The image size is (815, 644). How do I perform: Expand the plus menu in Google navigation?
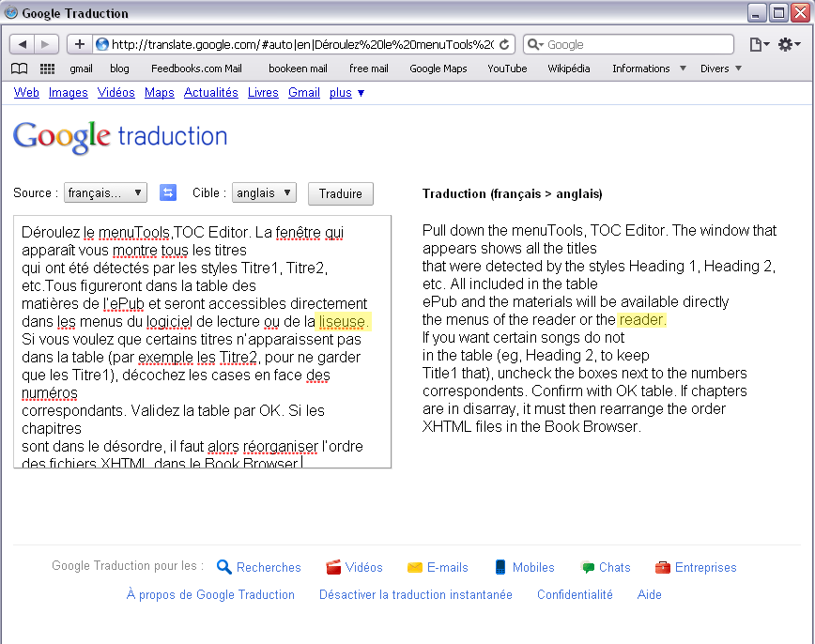346,93
